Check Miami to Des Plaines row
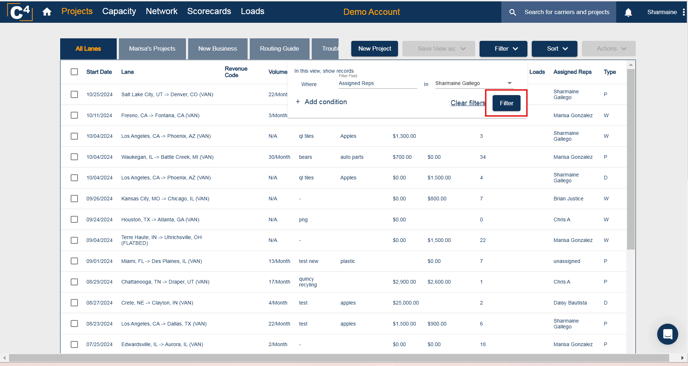The width and height of the screenshot is (688, 366). pyautogui.click(x=74, y=261)
